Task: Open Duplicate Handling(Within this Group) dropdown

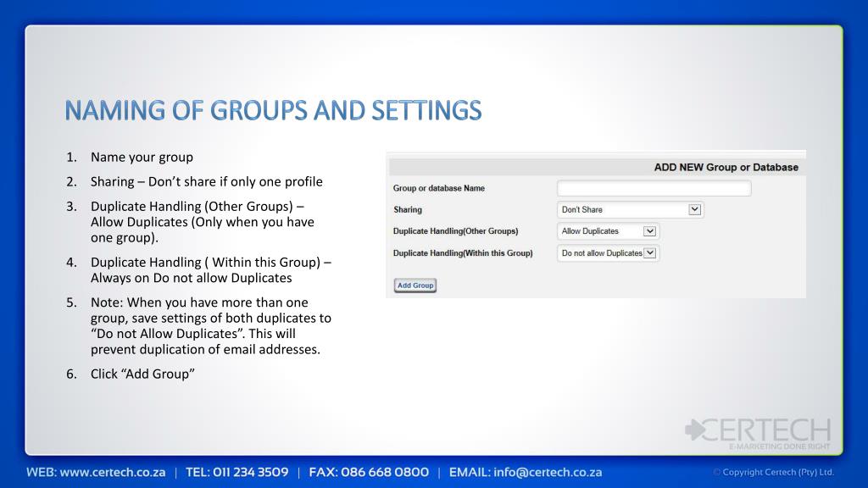Action: coord(608,252)
